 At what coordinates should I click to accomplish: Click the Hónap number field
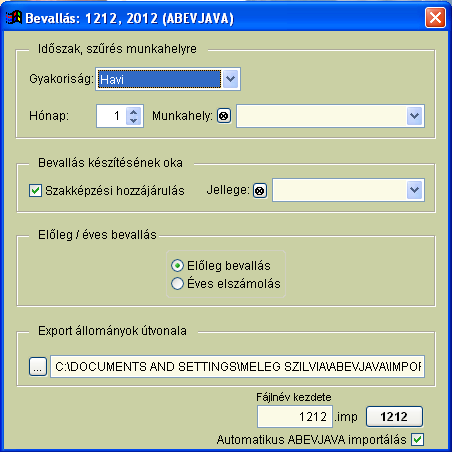112,116
